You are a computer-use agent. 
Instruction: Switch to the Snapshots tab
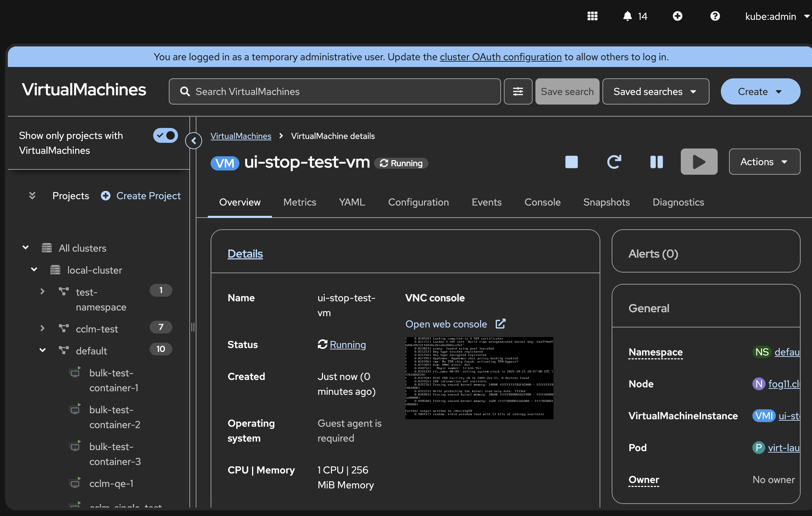tap(606, 202)
